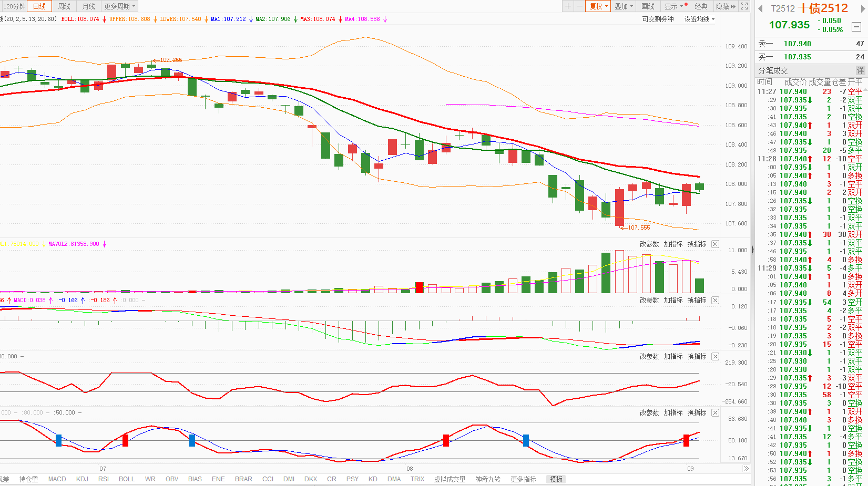
Task: Click 109.255 high price marker
Action: 171,60
